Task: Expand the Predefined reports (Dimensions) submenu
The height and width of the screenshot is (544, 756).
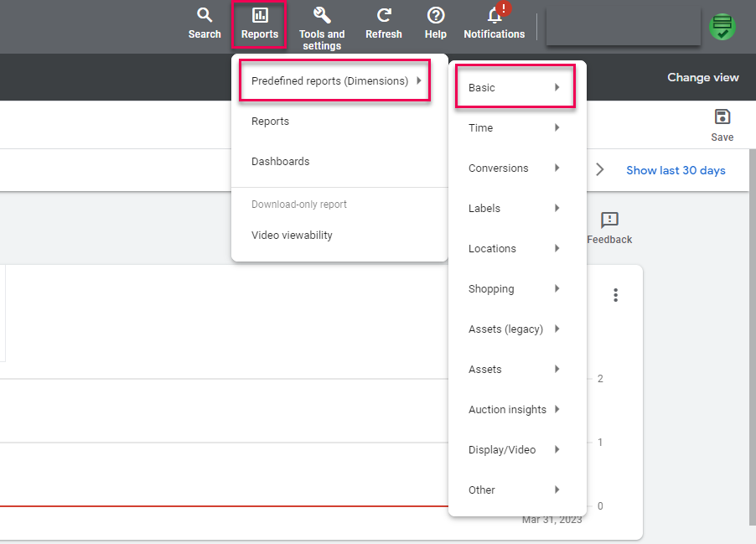Action: click(x=335, y=81)
